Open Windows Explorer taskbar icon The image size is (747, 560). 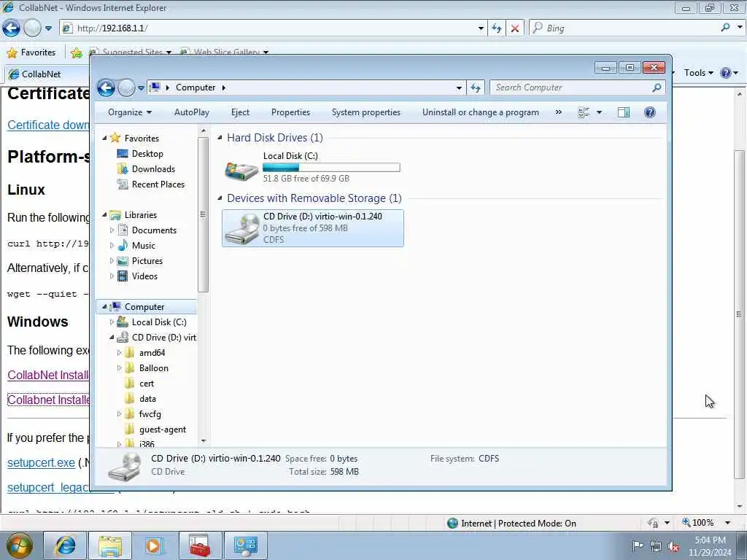coord(110,545)
